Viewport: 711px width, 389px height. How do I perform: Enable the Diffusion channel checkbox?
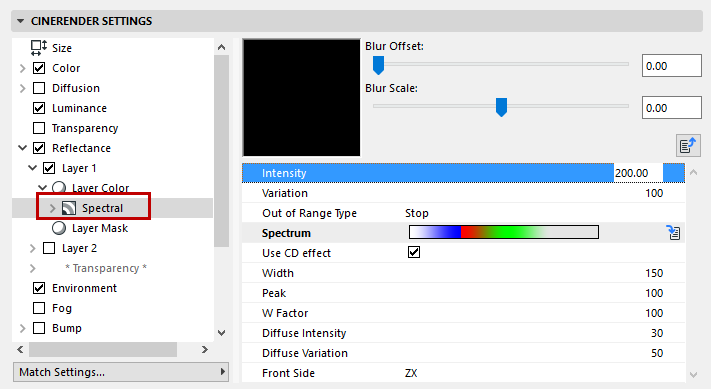(x=39, y=88)
